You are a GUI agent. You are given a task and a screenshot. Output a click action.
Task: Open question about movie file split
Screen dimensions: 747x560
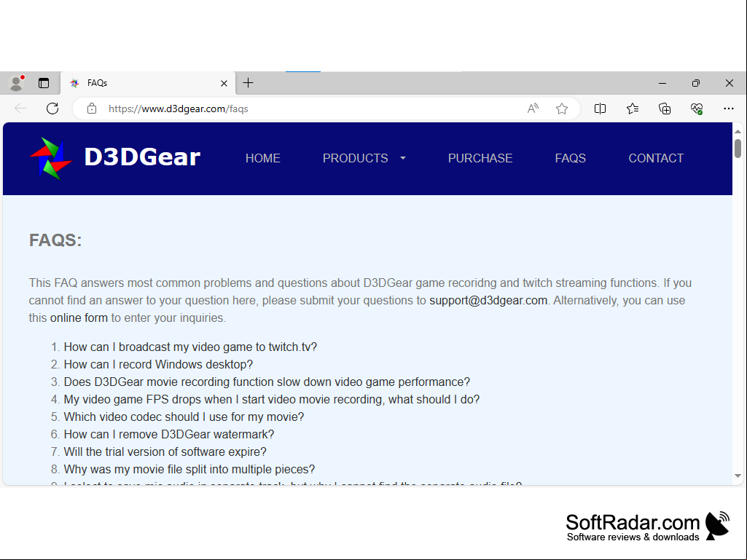(189, 470)
